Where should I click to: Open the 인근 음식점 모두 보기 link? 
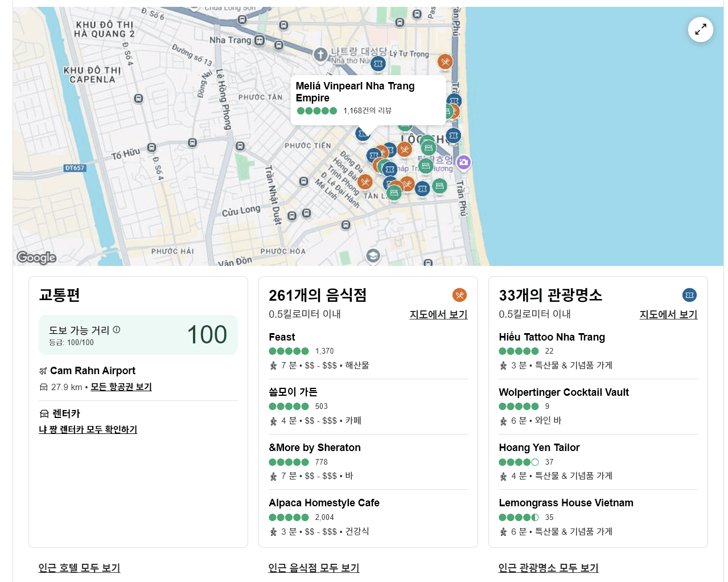pos(314,568)
